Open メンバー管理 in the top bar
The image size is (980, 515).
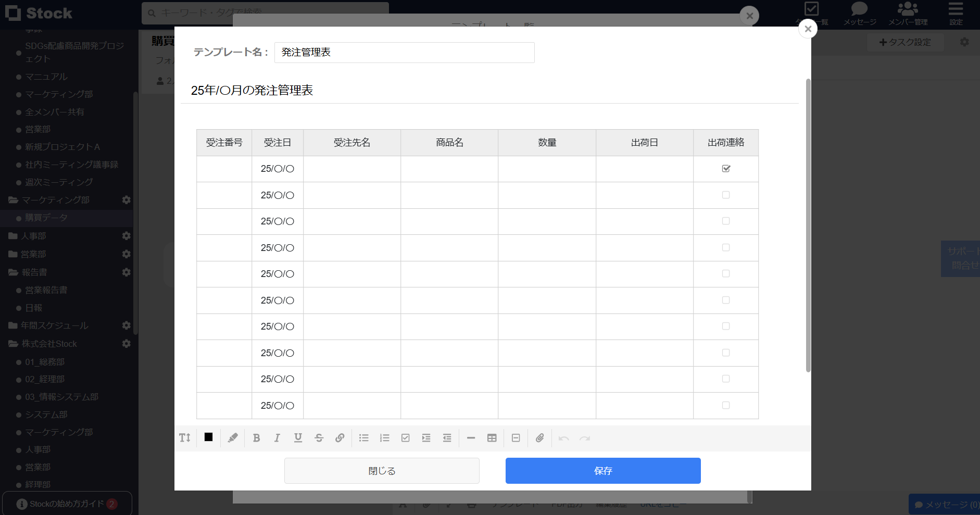click(x=908, y=13)
